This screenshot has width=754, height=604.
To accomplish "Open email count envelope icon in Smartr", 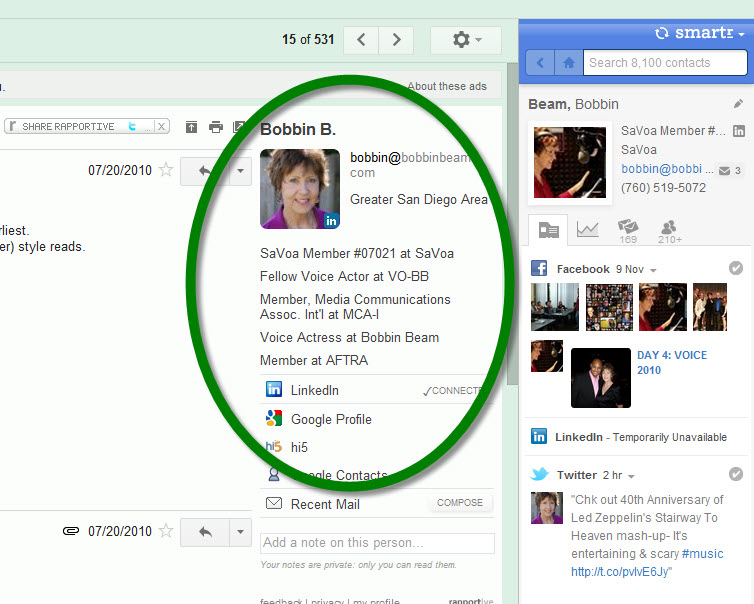I will (724, 170).
